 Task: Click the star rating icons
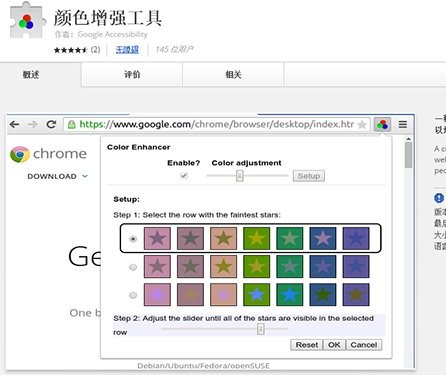[x=70, y=50]
